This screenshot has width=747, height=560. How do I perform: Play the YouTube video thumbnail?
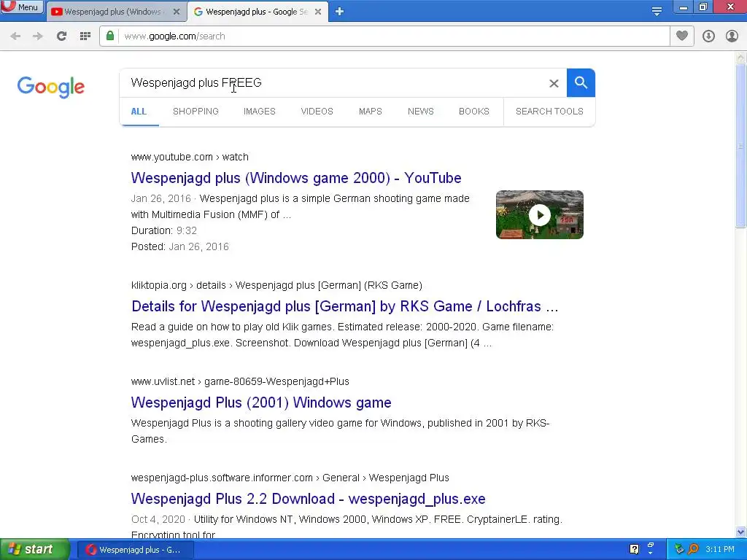539,215
